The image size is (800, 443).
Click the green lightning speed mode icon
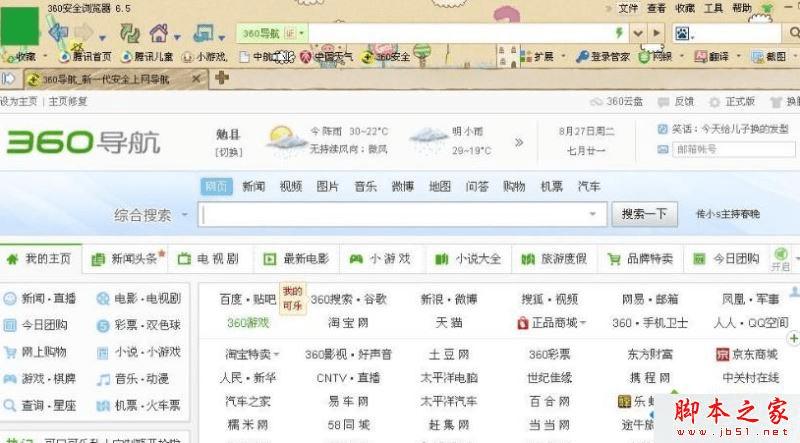point(619,33)
